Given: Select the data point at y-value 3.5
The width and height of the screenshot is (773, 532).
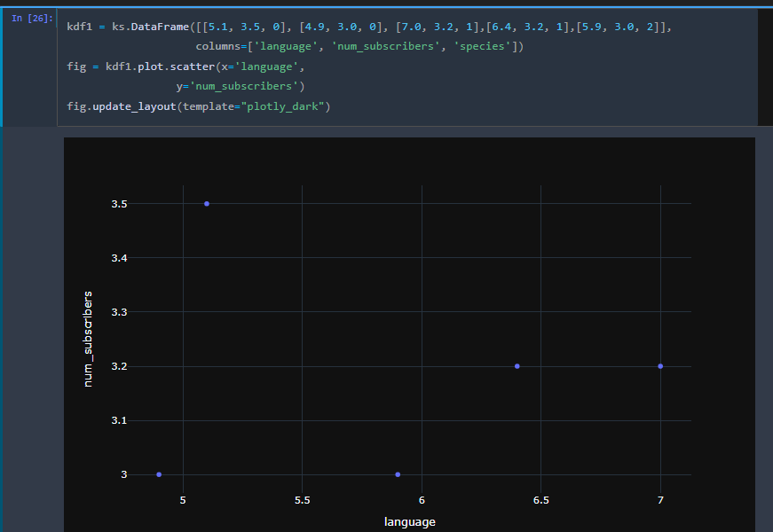Looking at the screenshot, I should click(x=206, y=203).
